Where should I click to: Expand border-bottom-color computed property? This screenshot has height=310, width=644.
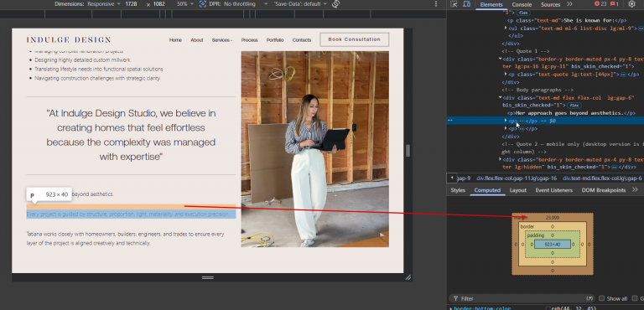click(451, 308)
